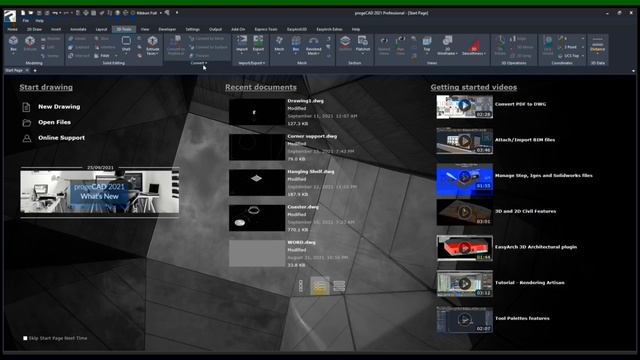Select the Extrude tool in Modeling panel

click(x=30, y=44)
